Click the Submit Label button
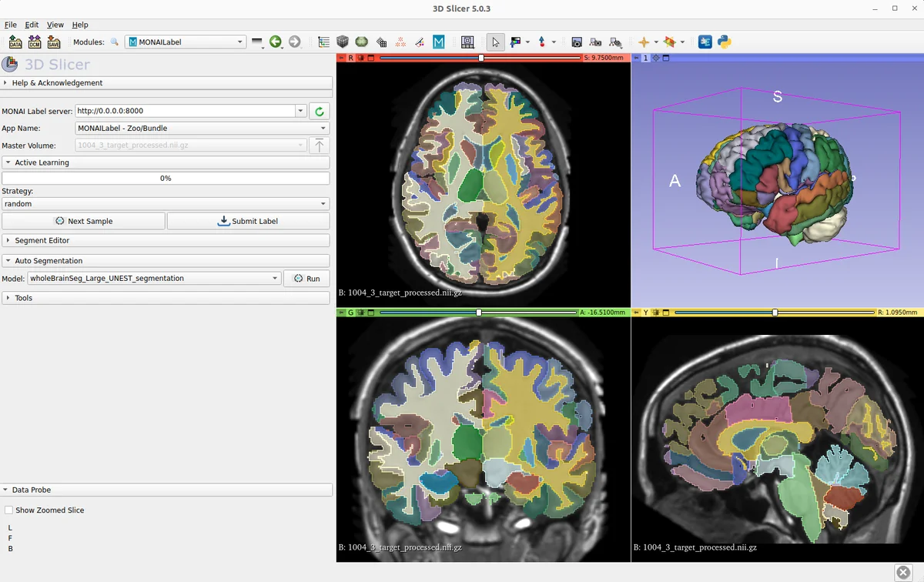This screenshot has height=582, width=924. click(248, 222)
